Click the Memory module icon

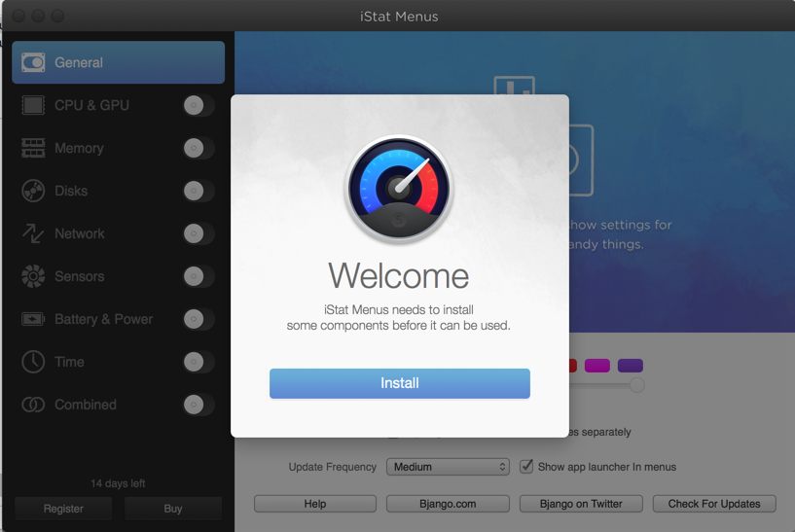pos(33,148)
